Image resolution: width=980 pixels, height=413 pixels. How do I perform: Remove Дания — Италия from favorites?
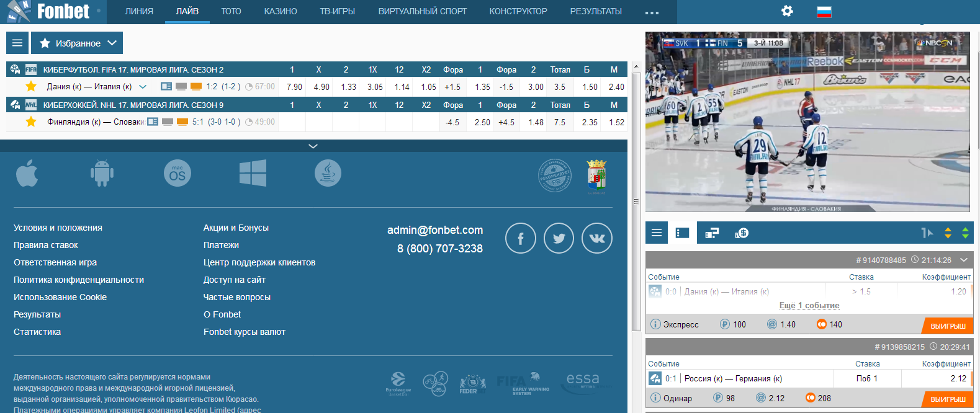click(31, 87)
